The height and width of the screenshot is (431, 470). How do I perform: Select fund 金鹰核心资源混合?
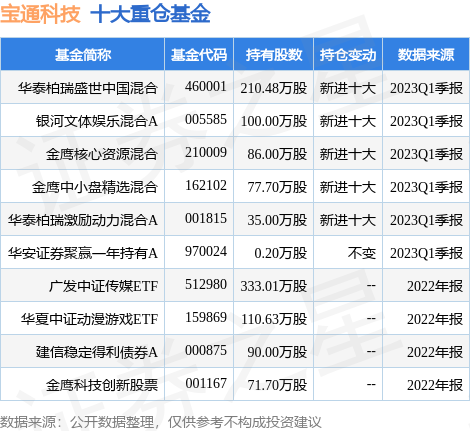[x=101, y=154]
